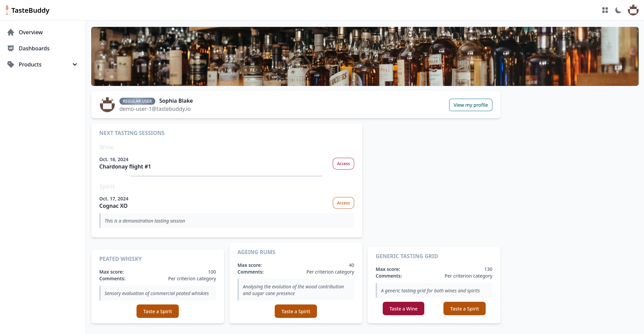Click the Oct. 16, 2024 date
The width and height of the screenshot is (644, 334).
point(114,159)
